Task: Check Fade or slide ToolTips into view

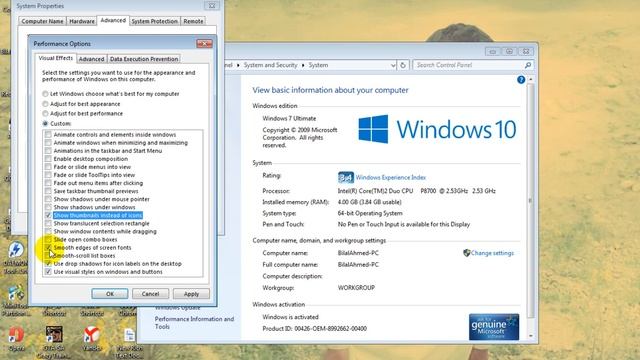Action: pos(48,175)
